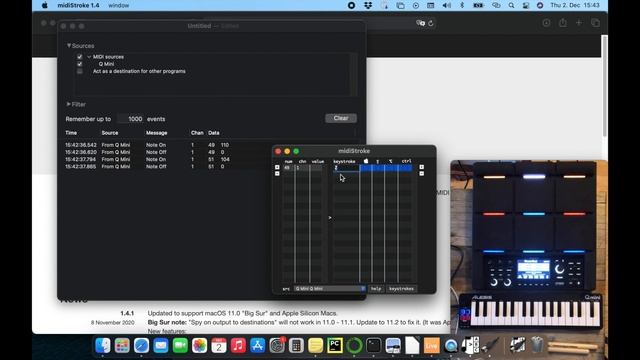Click Safari page vertical scrollbar
Viewport: 640px width, 360px height.
(x=604, y=86)
